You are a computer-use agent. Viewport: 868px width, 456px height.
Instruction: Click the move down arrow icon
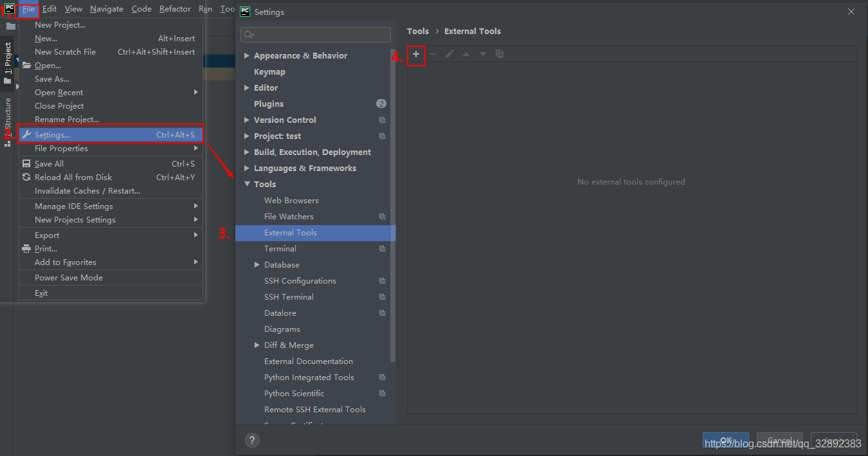tap(483, 54)
